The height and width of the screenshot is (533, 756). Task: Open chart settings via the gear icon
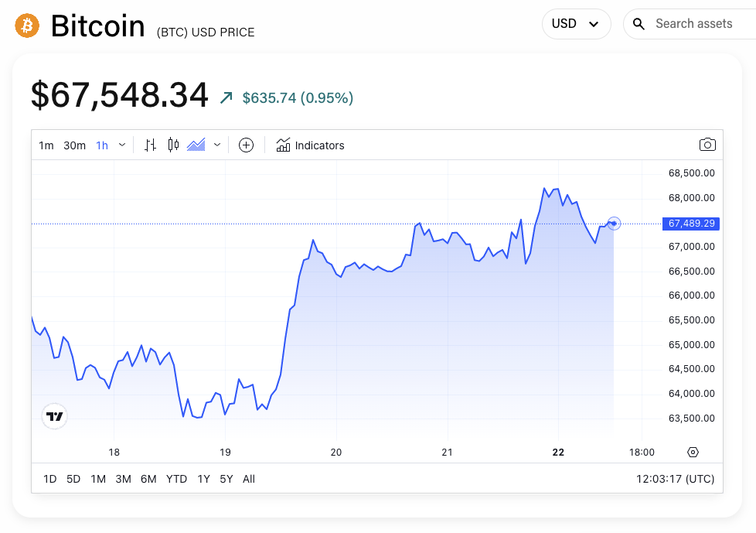point(693,452)
